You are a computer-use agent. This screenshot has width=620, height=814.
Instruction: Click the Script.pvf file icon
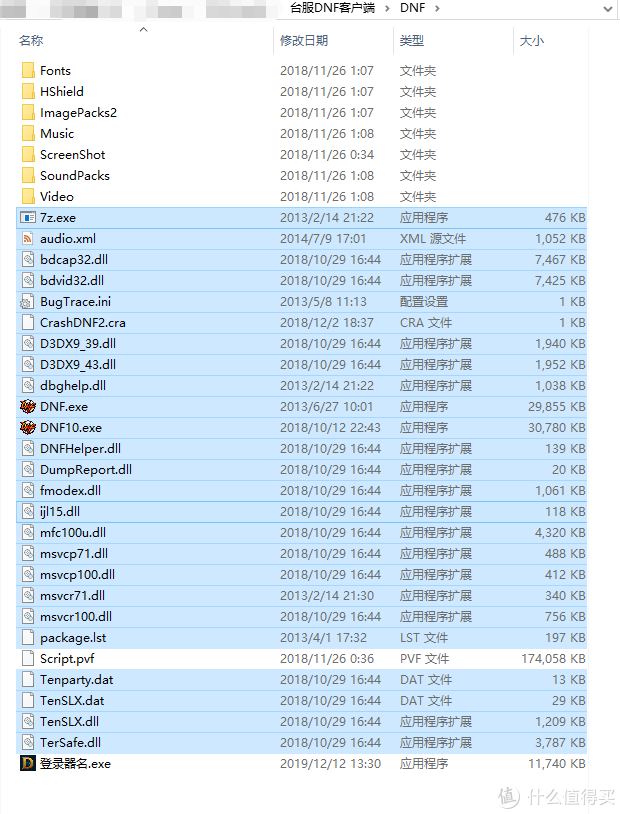click(x=28, y=659)
